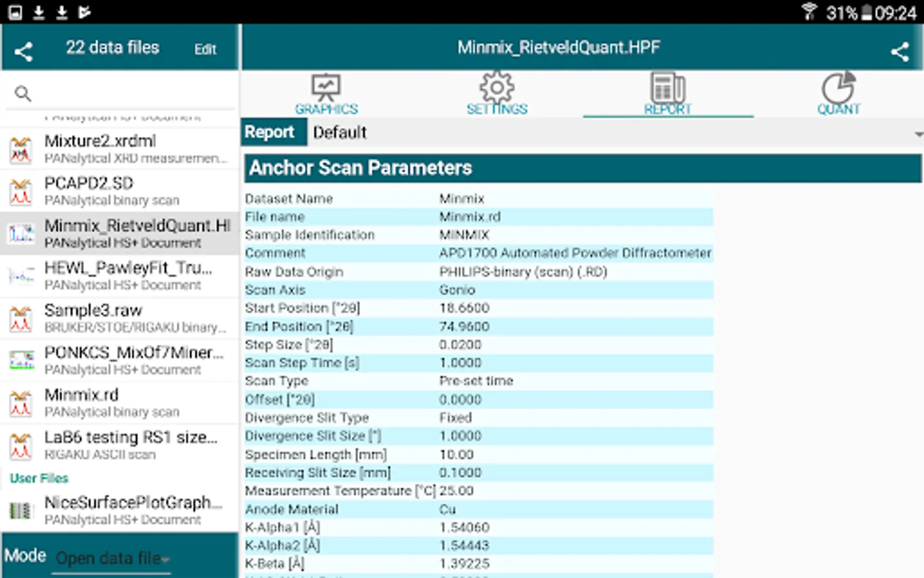Click the Sample3.raw scan icon
Image resolution: width=924 pixels, height=578 pixels.
click(21, 319)
